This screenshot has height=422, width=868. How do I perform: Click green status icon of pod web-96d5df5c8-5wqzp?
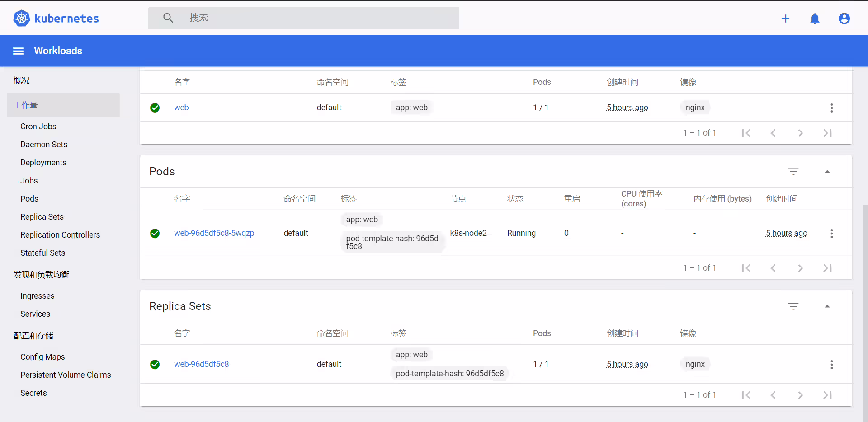pyautogui.click(x=155, y=233)
